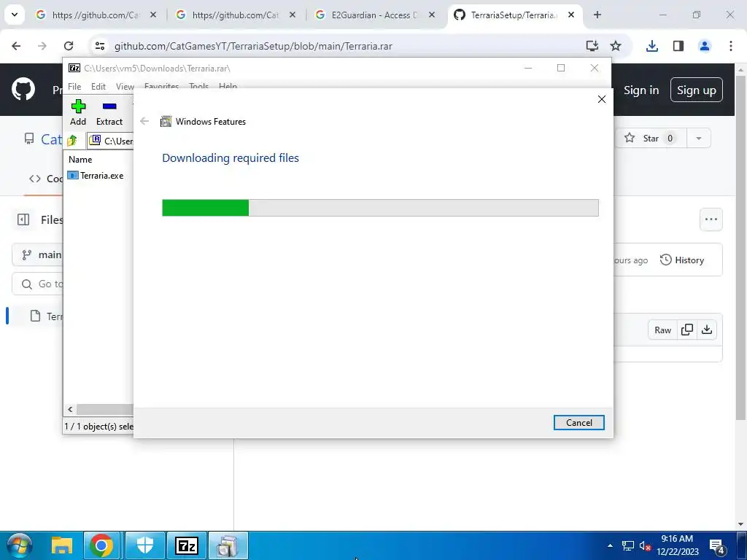Click the Sign in link on GitHub
The width and height of the screenshot is (747, 560).
tap(641, 90)
